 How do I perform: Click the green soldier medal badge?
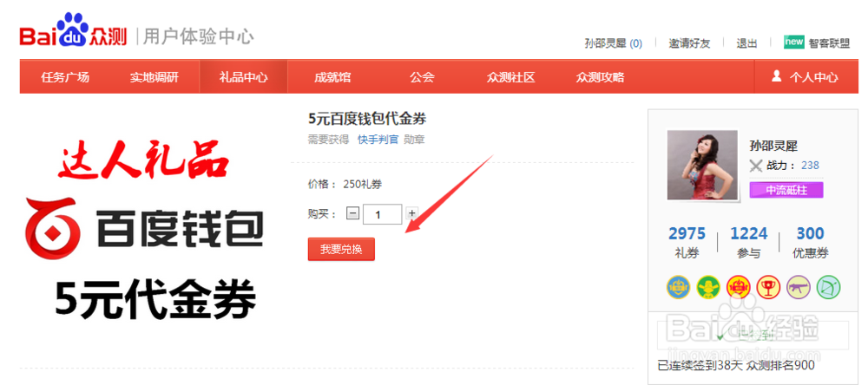pyautogui.click(x=708, y=287)
